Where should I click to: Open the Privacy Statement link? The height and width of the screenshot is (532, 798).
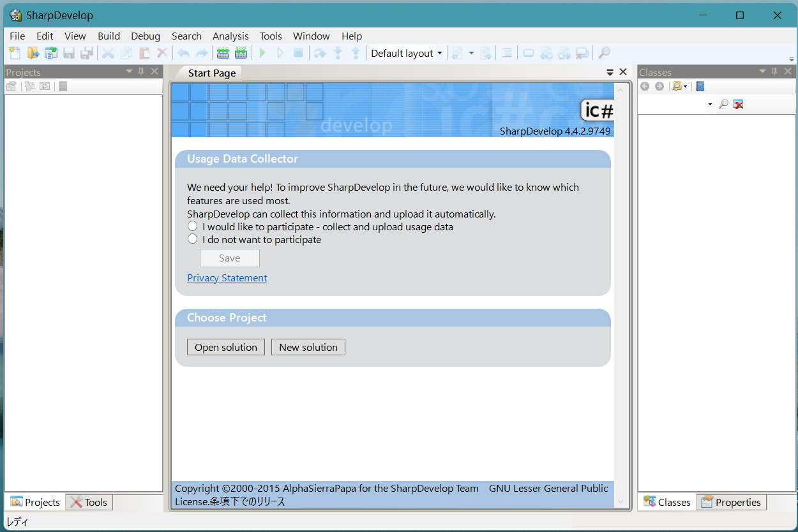click(x=227, y=278)
